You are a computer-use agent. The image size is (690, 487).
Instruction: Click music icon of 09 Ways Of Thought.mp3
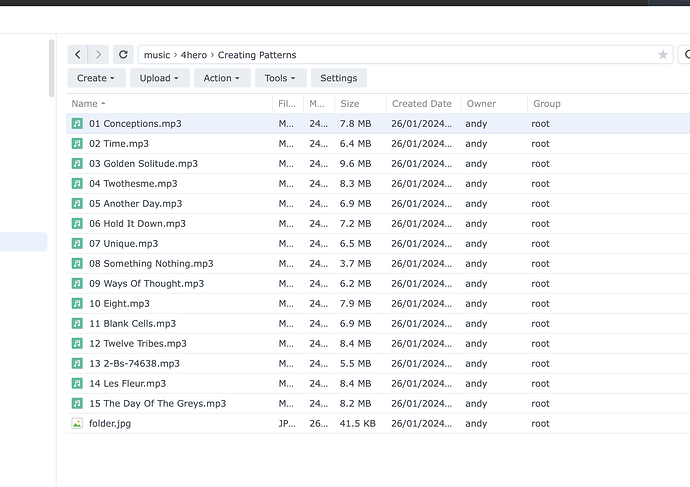tap(77, 284)
